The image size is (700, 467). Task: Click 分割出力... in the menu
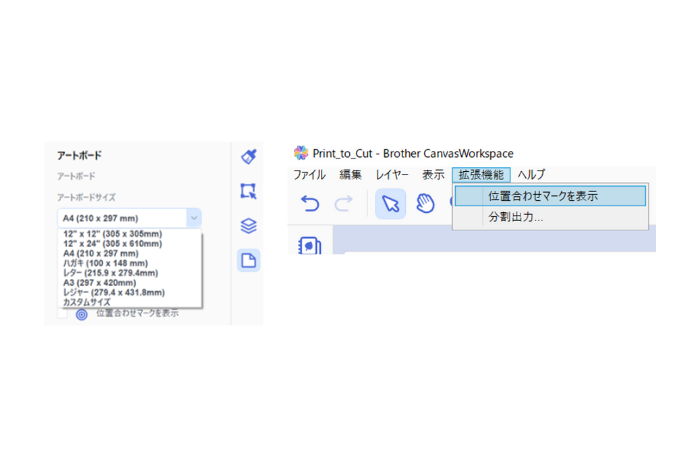pyautogui.click(x=515, y=217)
